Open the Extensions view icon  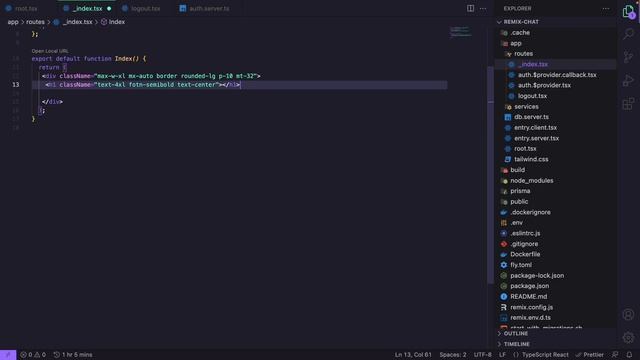point(628,104)
